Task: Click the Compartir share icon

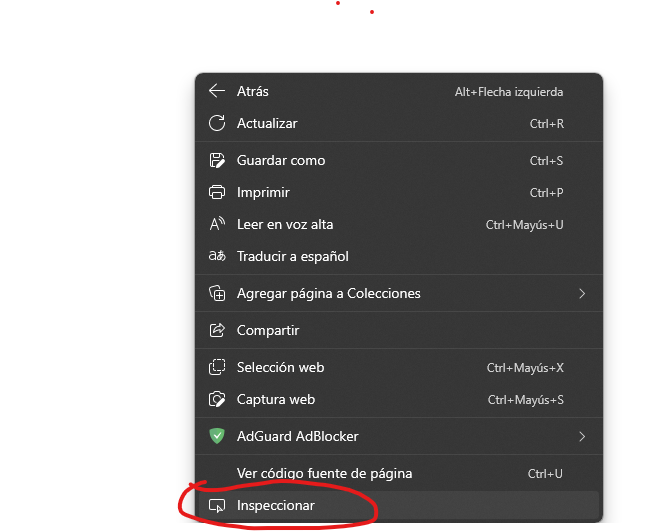Action: pyautogui.click(x=217, y=330)
